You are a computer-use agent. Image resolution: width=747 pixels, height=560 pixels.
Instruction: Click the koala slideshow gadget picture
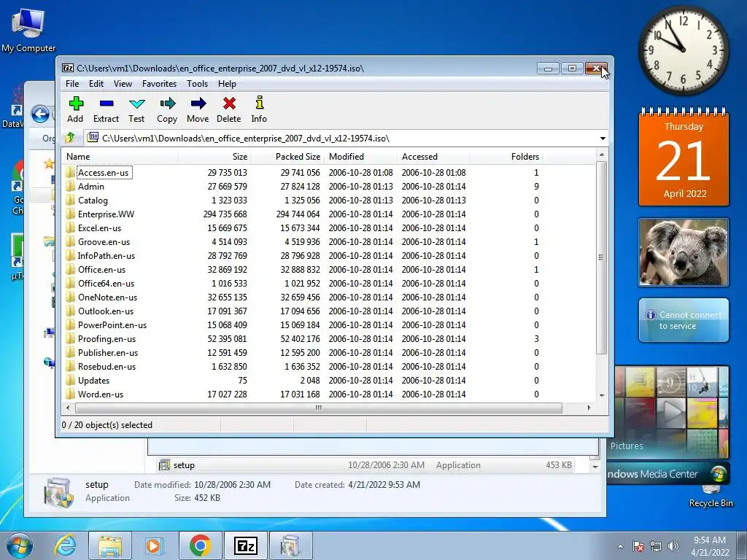pos(684,252)
